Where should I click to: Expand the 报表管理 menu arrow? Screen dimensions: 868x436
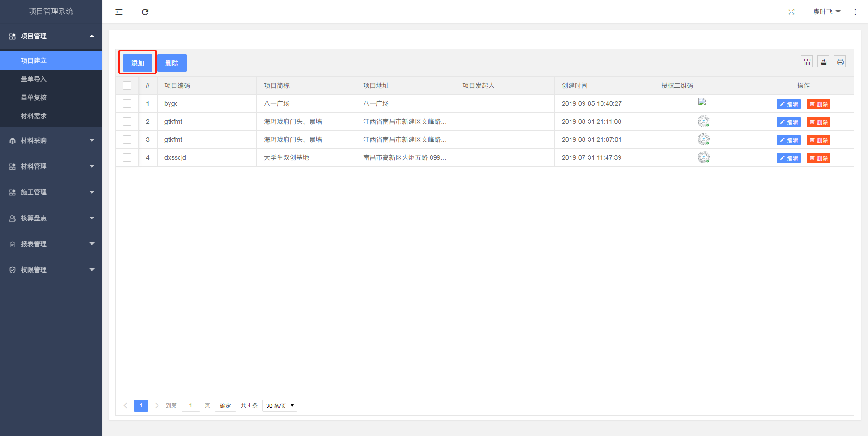coord(92,244)
